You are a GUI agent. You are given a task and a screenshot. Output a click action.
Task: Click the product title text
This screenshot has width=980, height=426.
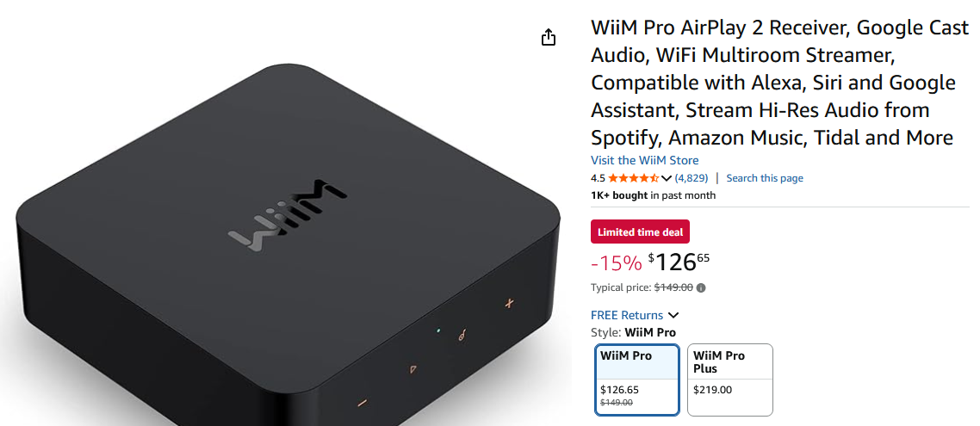click(779, 83)
